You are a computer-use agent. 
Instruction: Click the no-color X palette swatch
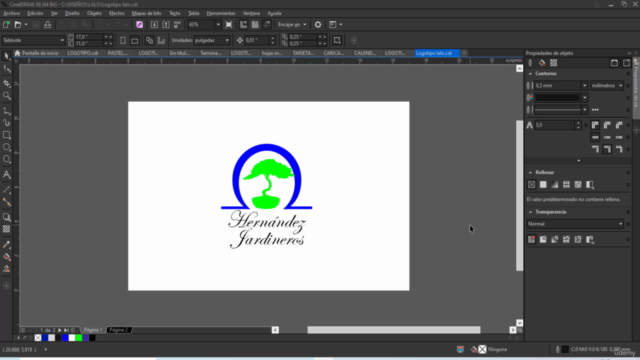tap(38, 338)
